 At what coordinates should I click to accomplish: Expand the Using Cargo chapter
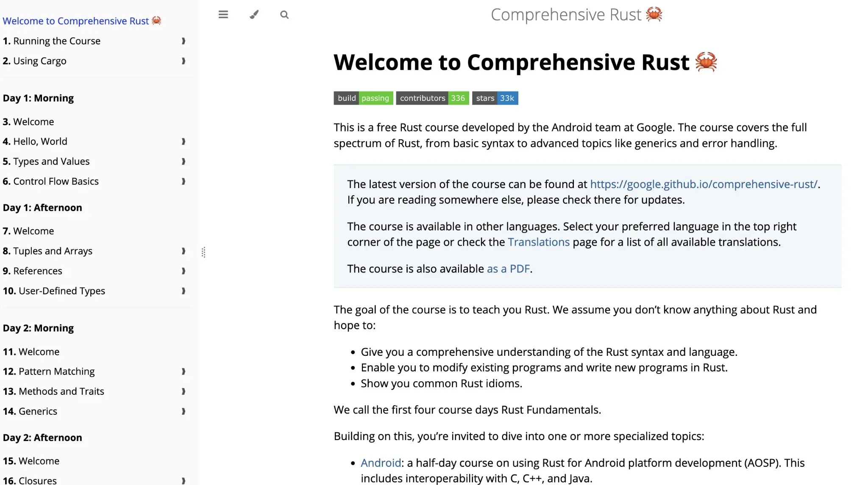click(184, 61)
